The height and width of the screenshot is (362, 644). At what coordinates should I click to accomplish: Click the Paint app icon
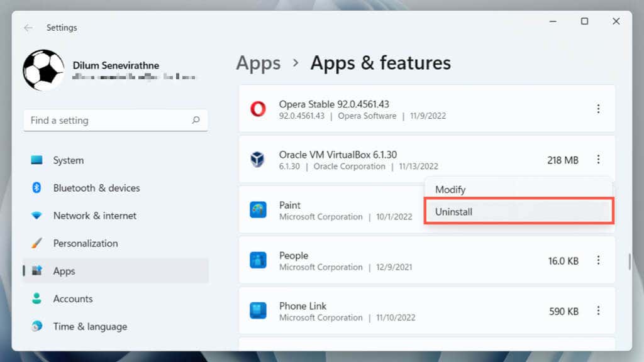pyautogui.click(x=258, y=210)
